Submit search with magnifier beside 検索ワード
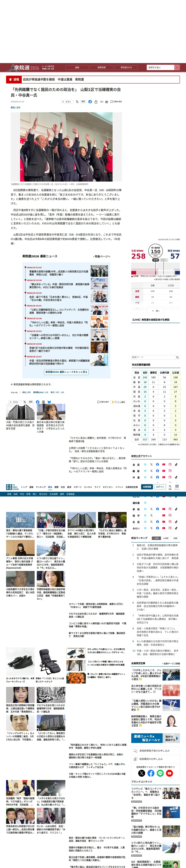 pos(178,357)
